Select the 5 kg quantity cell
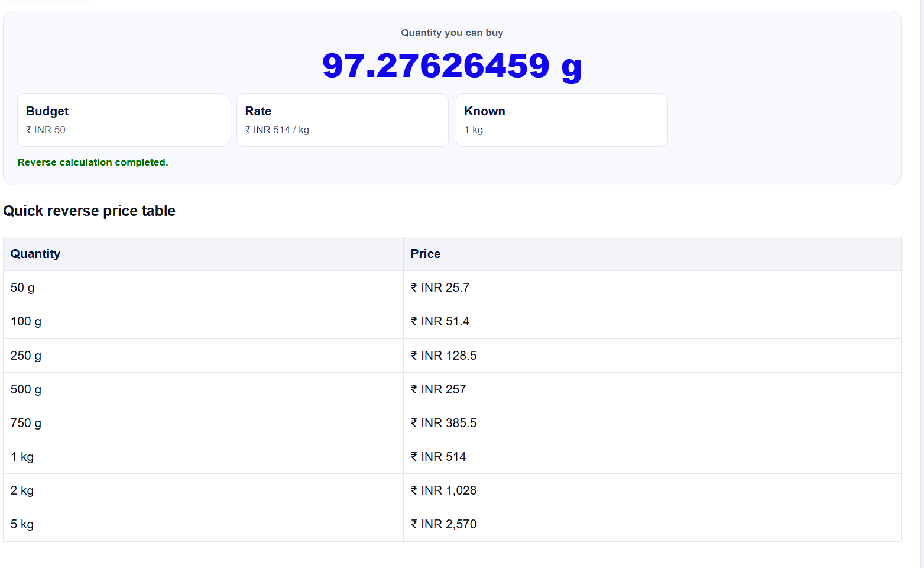 click(203, 525)
